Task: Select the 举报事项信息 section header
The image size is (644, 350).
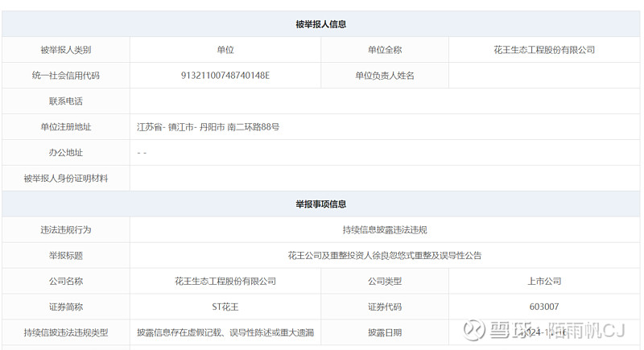Action: click(x=320, y=204)
